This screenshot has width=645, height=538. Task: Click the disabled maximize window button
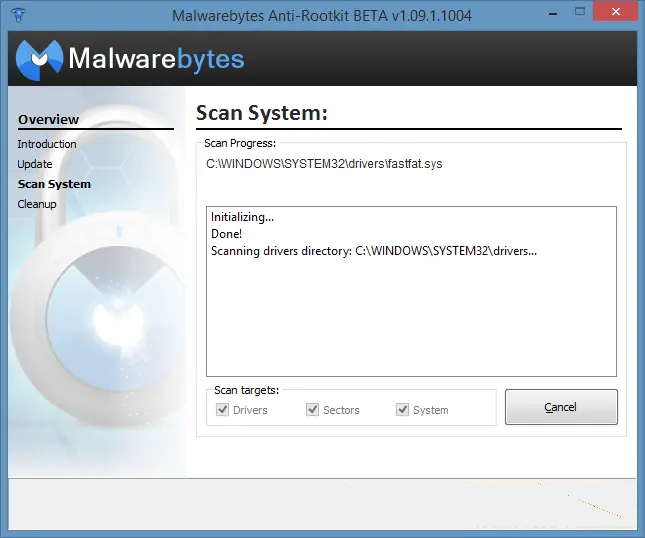click(580, 12)
